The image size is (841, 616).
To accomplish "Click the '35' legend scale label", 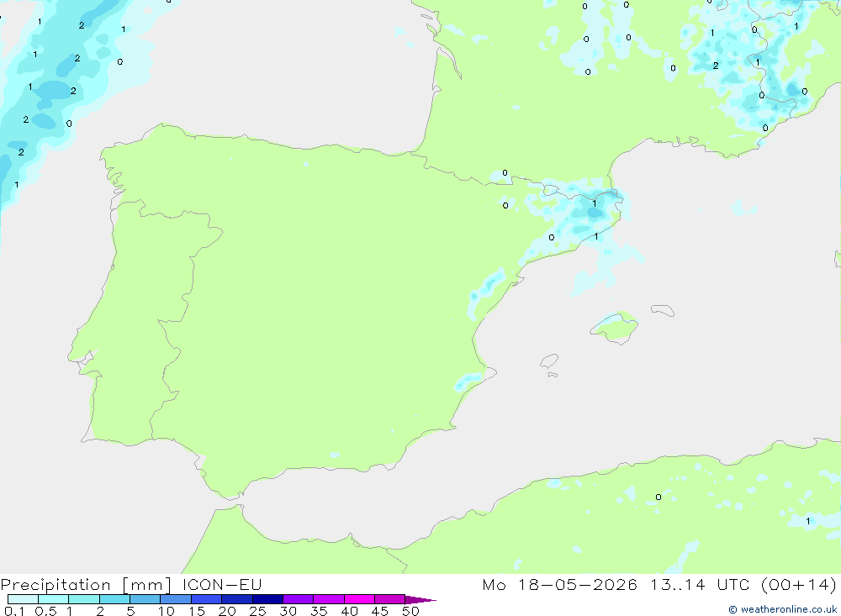I will [x=319, y=611].
